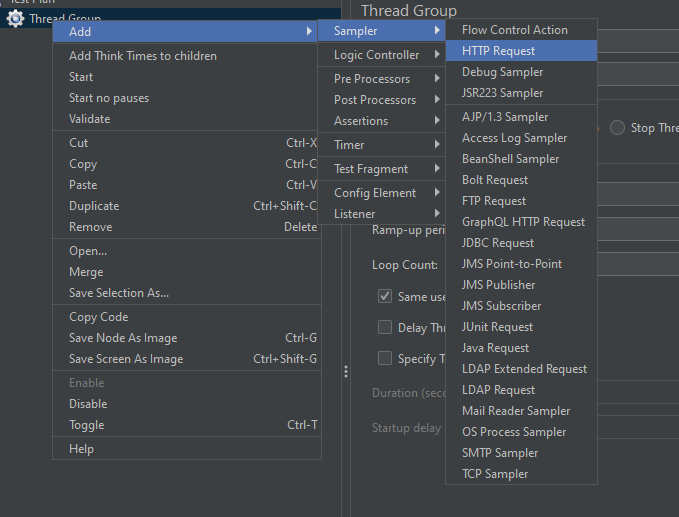
Task: Add a JDBC Request sampler
Action: pyautogui.click(x=521, y=243)
